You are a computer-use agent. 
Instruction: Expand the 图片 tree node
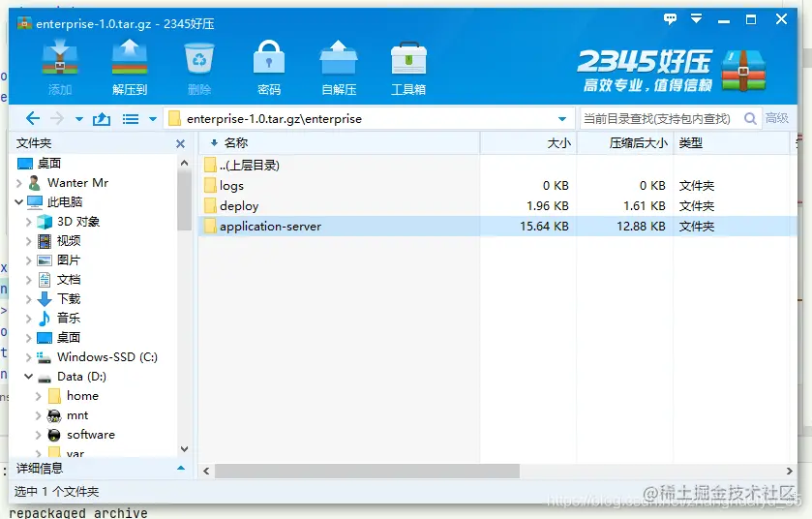pos(29,260)
